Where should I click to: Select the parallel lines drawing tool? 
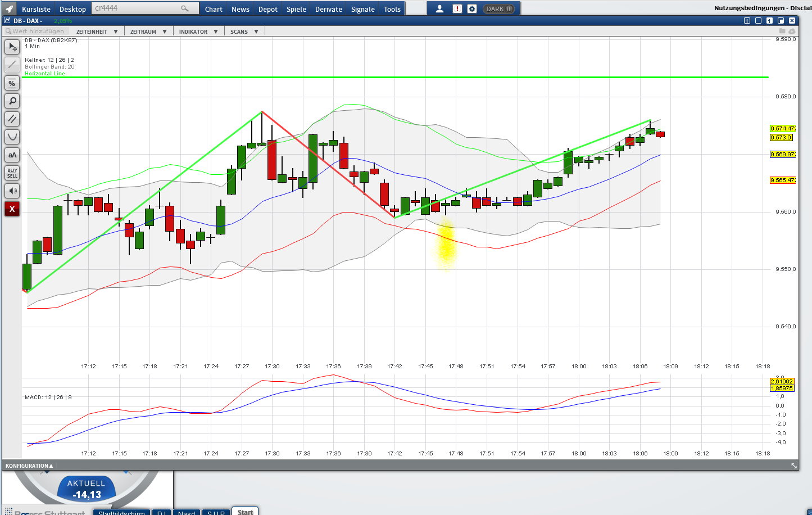click(12, 119)
